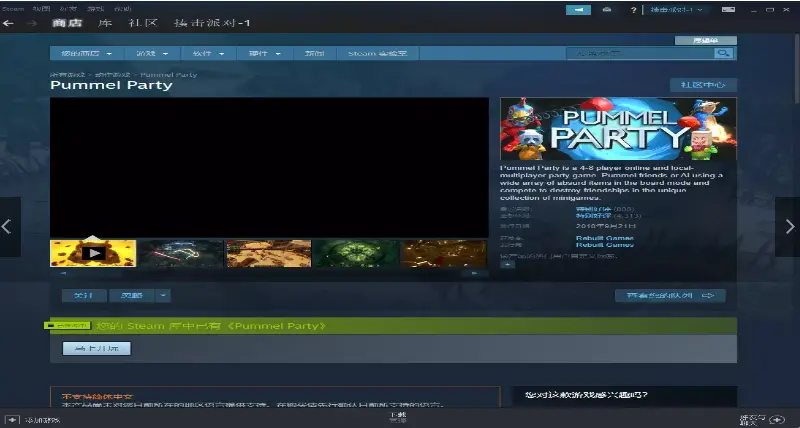Image resolution: width=800 pixels, height=428 pixels.
Task: Click the magnifier search icon
Action: pyautogui.click(x=723, y=53)
